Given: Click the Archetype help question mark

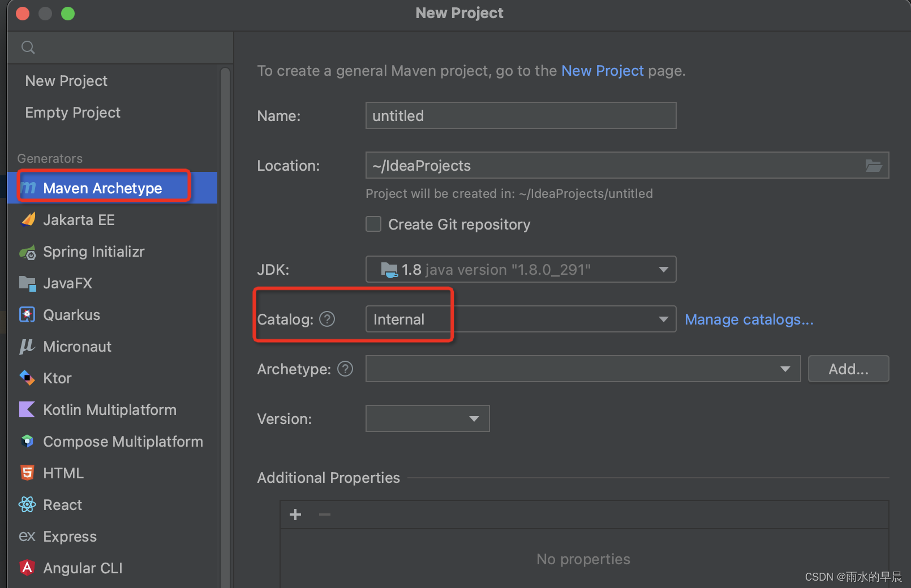Looking at the screenshot, I should (x=345, y=369).
